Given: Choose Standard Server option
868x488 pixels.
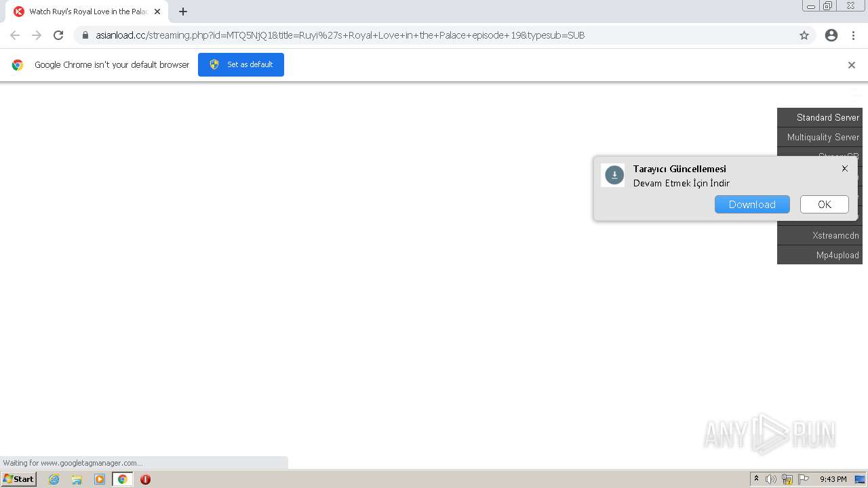Looking at the screenshot, I should [x=820, y=117].
